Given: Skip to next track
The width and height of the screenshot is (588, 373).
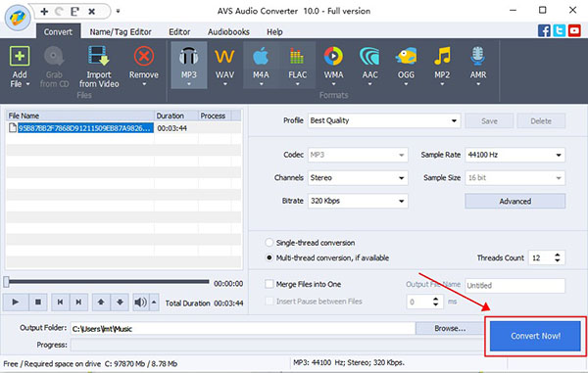Looking at the screenshot, I should tap(78, 302).
